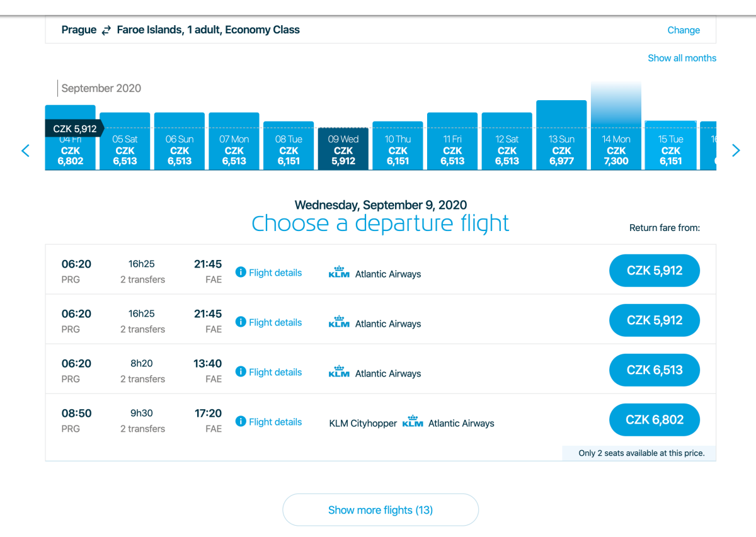Select the 06 Sun date bar
The width and height of the screenshot is (756, 537).
(x=180, y=149)
